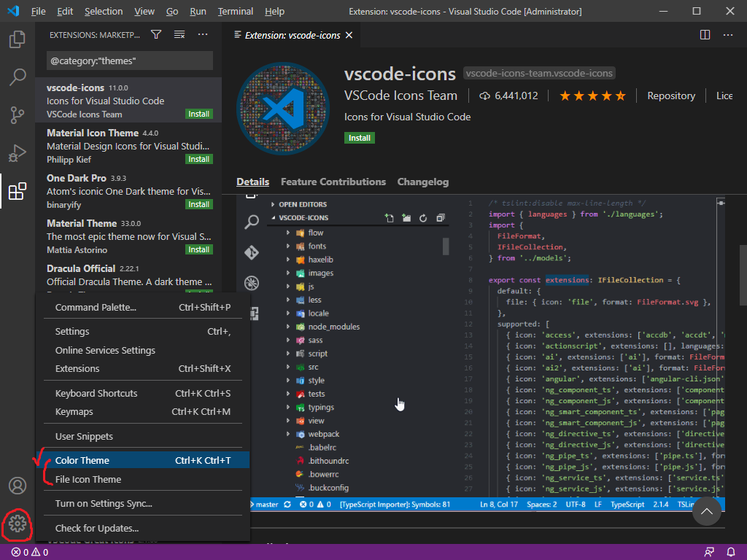Viewport: 747px width, 560px height.
Task: Click the extensions search input field
Action: point(130,61)
